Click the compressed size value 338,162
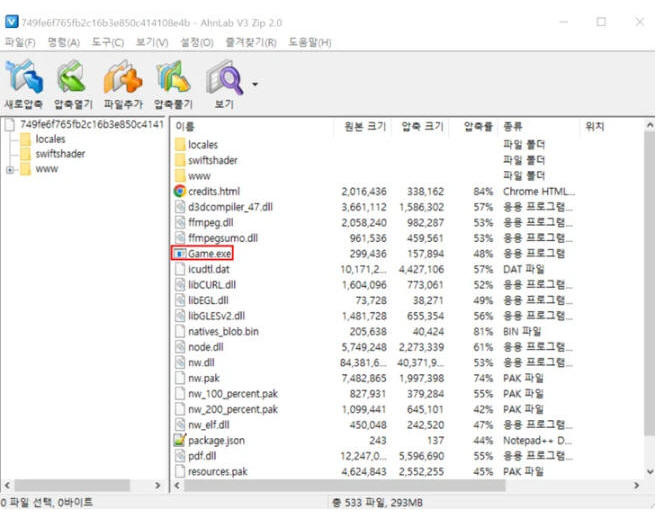This screenshot has height=514, width=661. tap(425, 191)
